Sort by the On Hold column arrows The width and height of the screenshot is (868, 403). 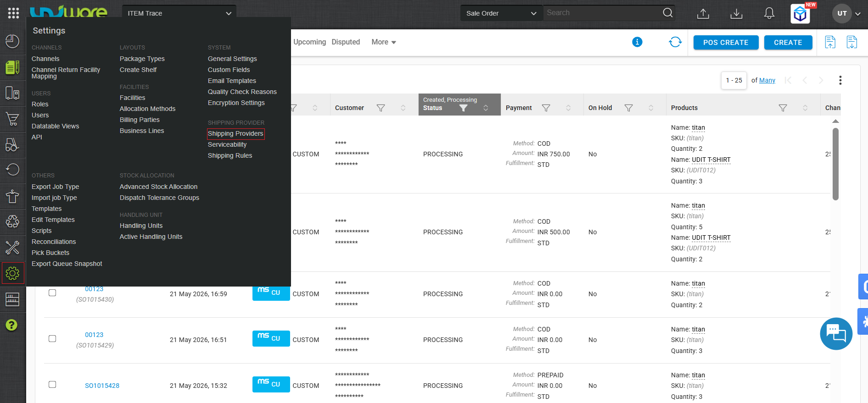click(x=651, y=108)
